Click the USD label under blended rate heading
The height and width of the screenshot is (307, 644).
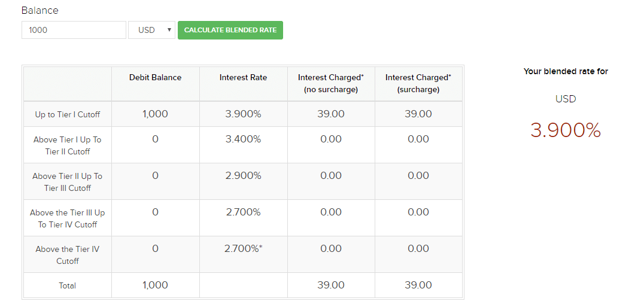(566, 99)
